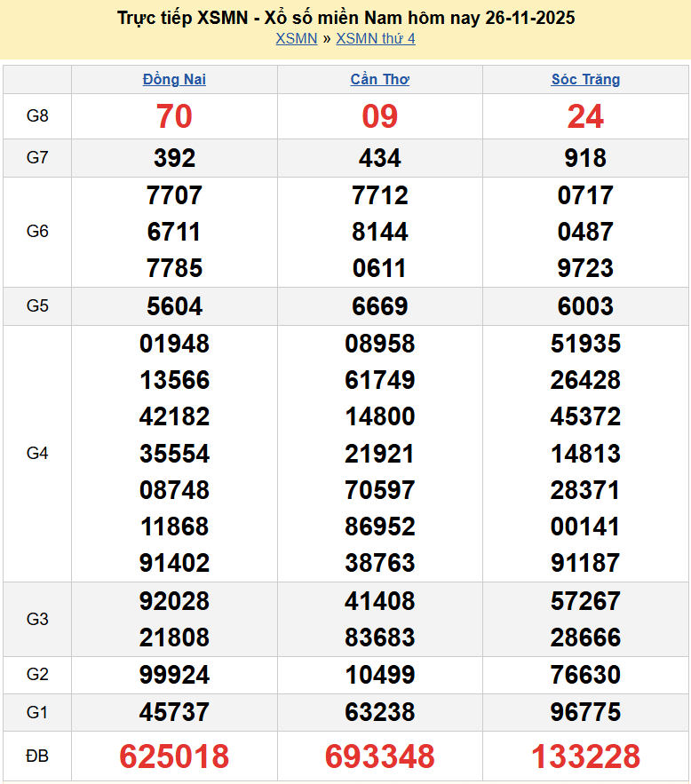This screenshot has width=691, height=784.
Task: Click the G3 row label
Action: pos(37,619)
